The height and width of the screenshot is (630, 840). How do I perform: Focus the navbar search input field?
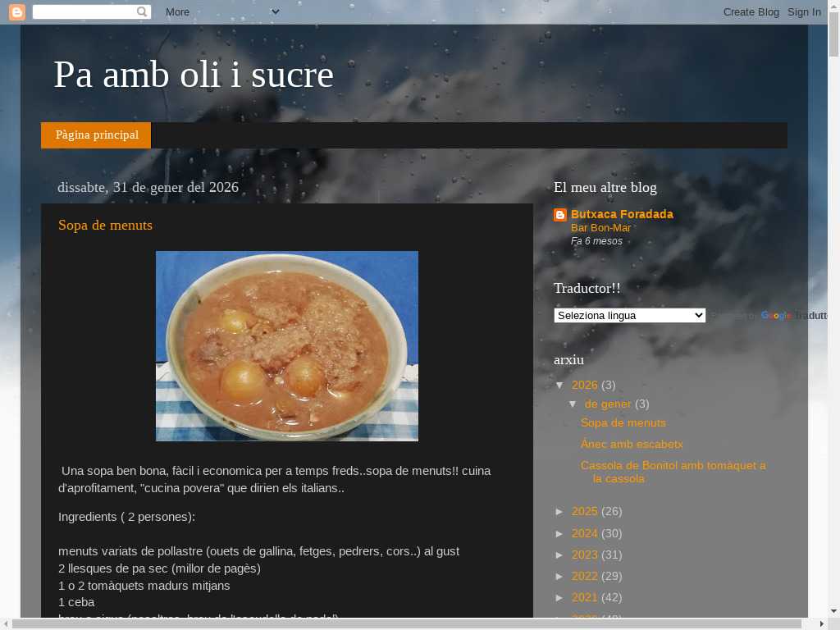[84, 11]
